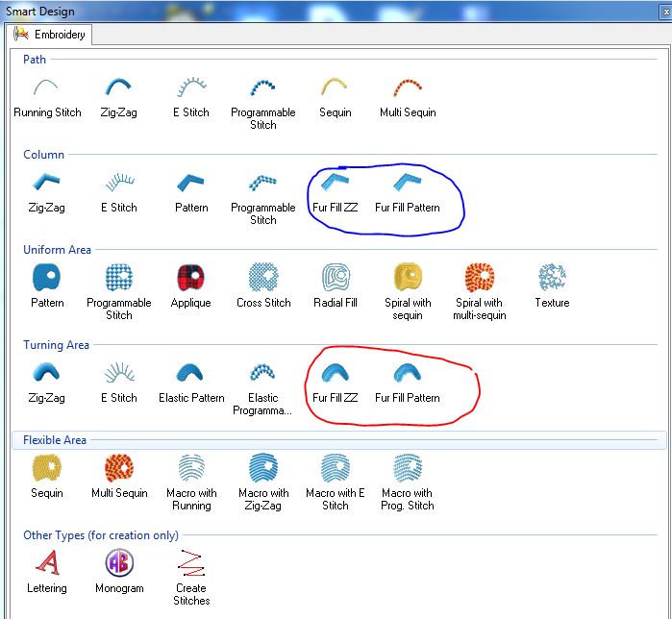Click the Path section header
Viewport: 672px width, 619px height.
35,60
